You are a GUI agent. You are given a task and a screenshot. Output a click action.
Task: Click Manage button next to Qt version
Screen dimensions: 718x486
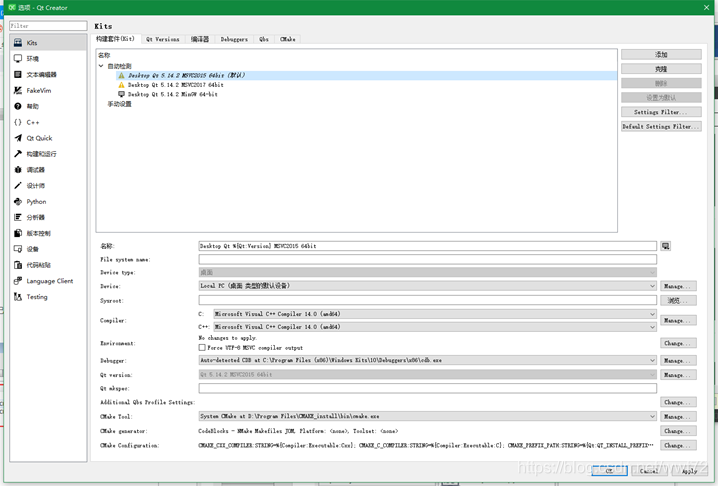click(x=678, y=375)
